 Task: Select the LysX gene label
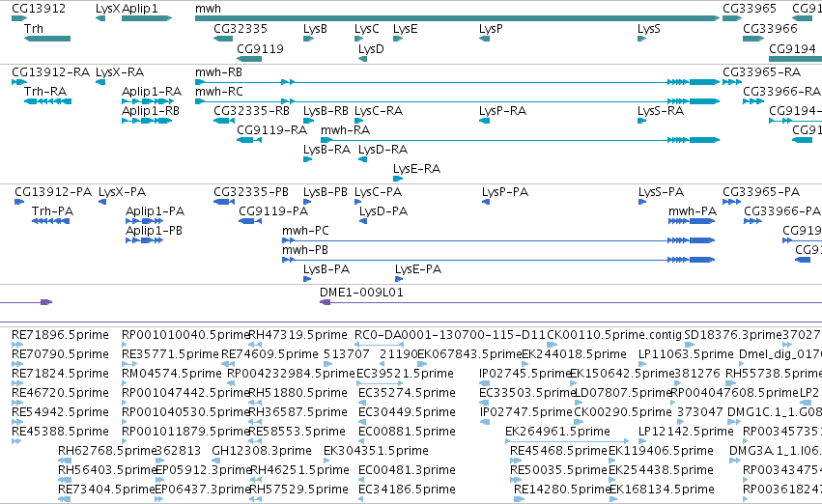(x=107, y=9)
